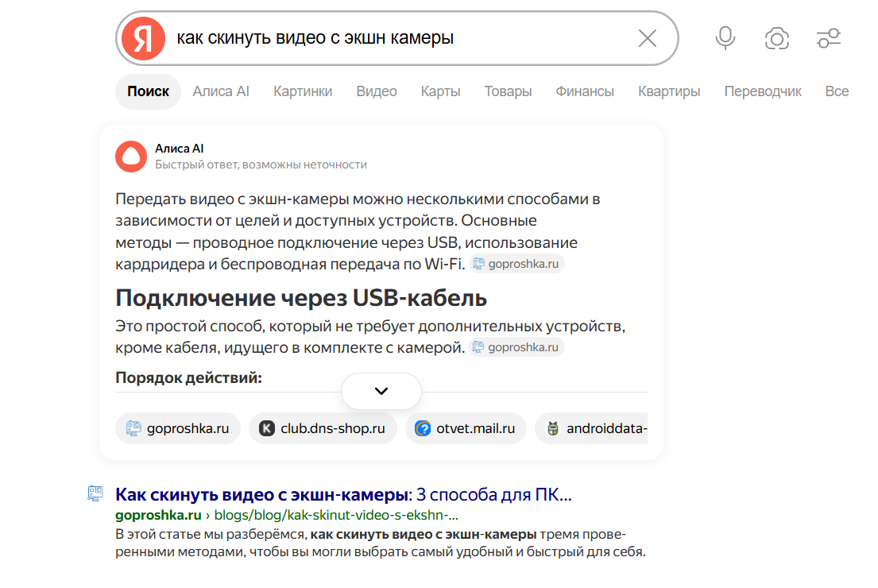Viewport: 878px width, 588px height.
Task: Clear the search query with X icon
Action: click(x=648, y=38)
